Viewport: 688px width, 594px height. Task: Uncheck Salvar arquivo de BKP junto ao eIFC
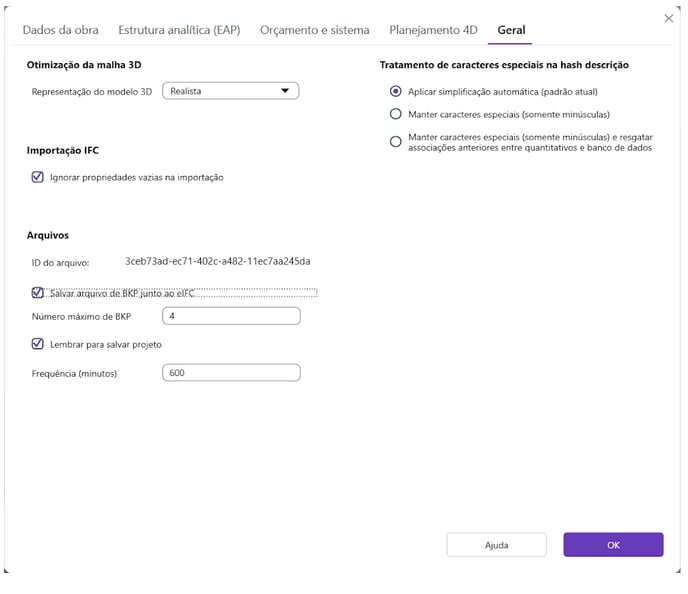tap(38, 293)
